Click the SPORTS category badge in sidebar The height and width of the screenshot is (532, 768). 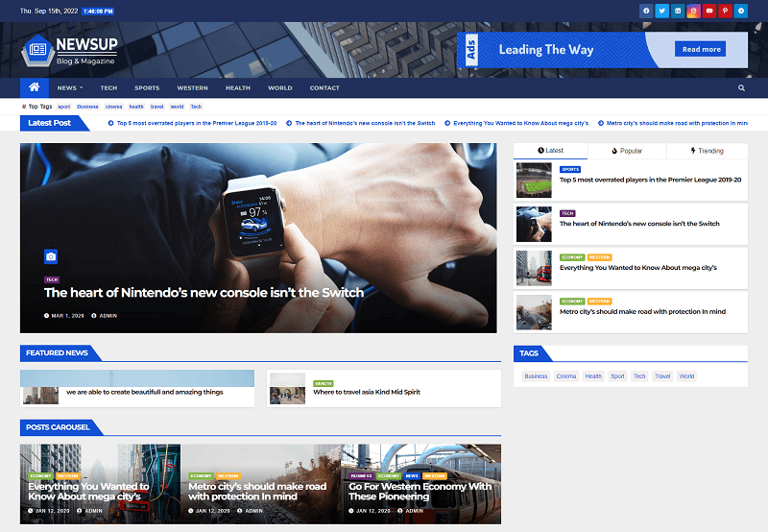tap(570, 170)
